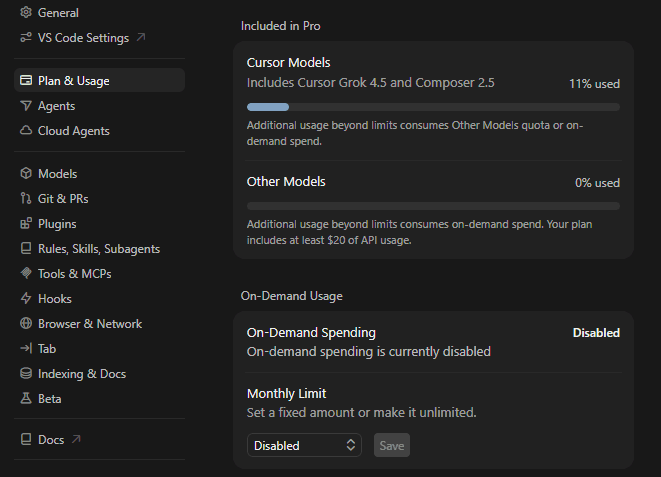The width and height of the screenshot is (661, 477).
Task: Click the Plugins blocks icon
Action: click(x=26, y=223)
